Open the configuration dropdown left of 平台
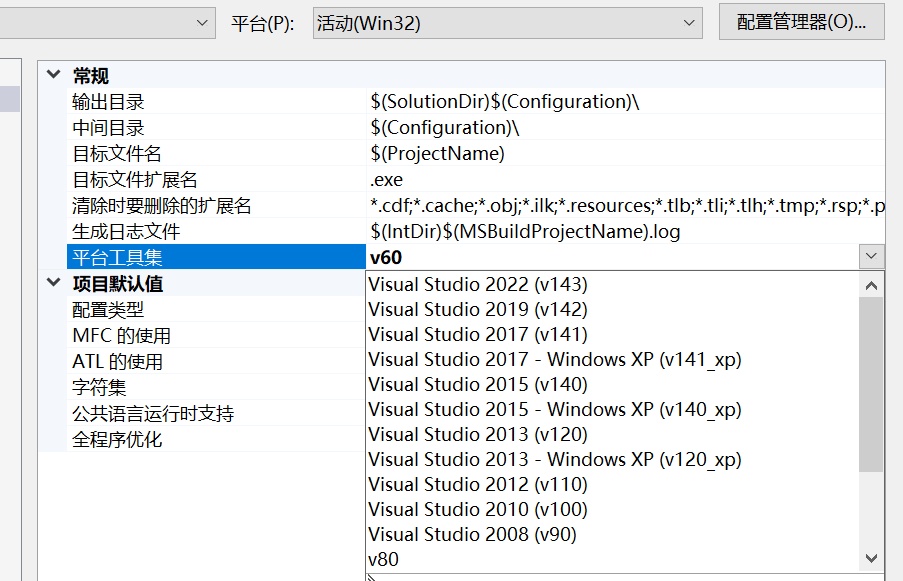Viewport: 903px width, 581px height. (107, 23)
